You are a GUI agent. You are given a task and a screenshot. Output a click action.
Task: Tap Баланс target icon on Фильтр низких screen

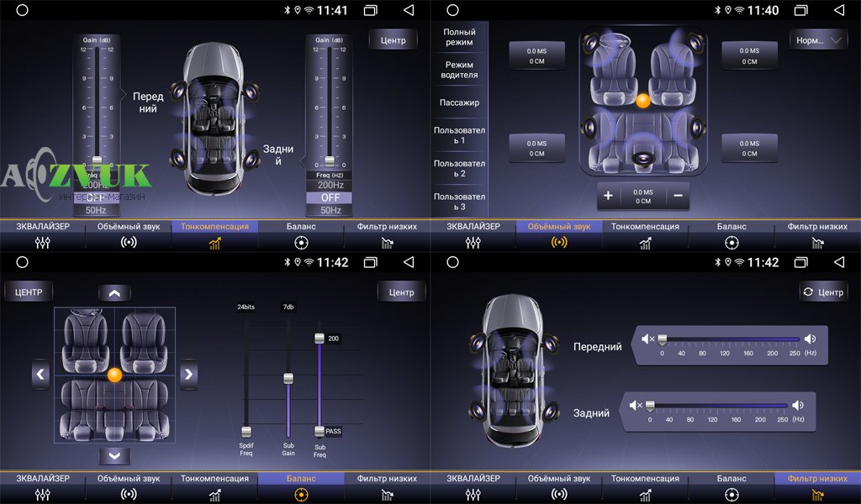click(x=732, y=495)
